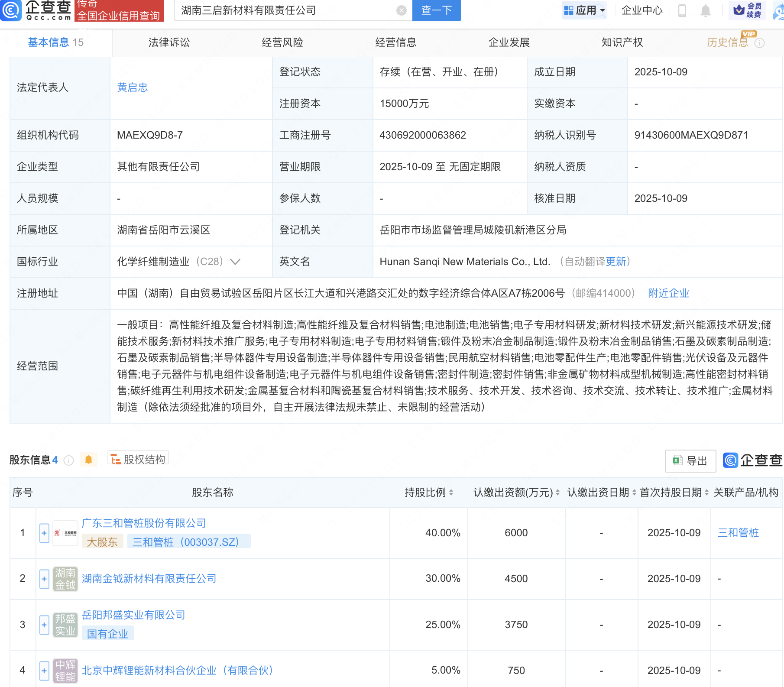Expand row for 湖南金钺新材料有限责任公司
The width and height of the screenshot is (784, 687).
(44, 579)
